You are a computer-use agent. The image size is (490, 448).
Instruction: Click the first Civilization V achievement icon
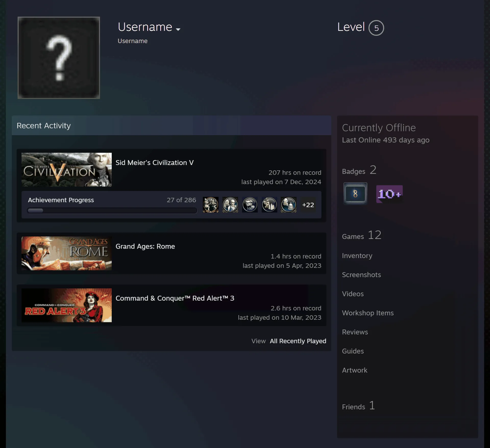click(211, 205)
